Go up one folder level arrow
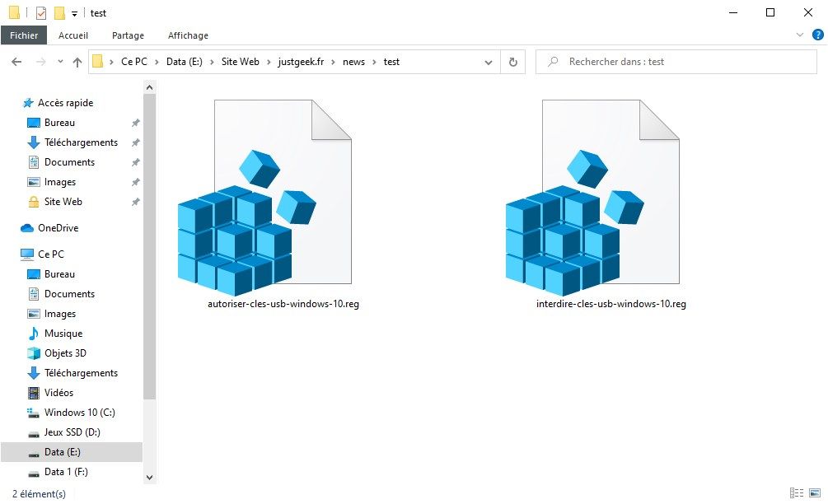This screenshot has height=504, width=828. click(77, 63)
